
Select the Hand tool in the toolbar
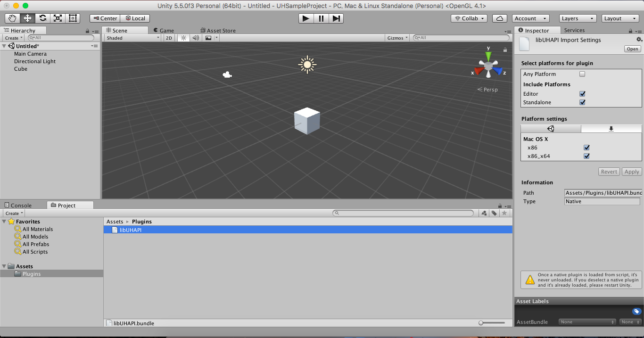click(x=13, y=18)
